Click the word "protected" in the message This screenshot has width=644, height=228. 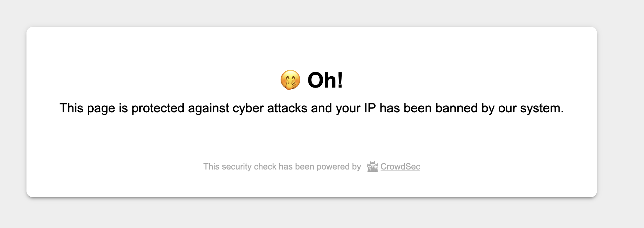coord(158,108)
